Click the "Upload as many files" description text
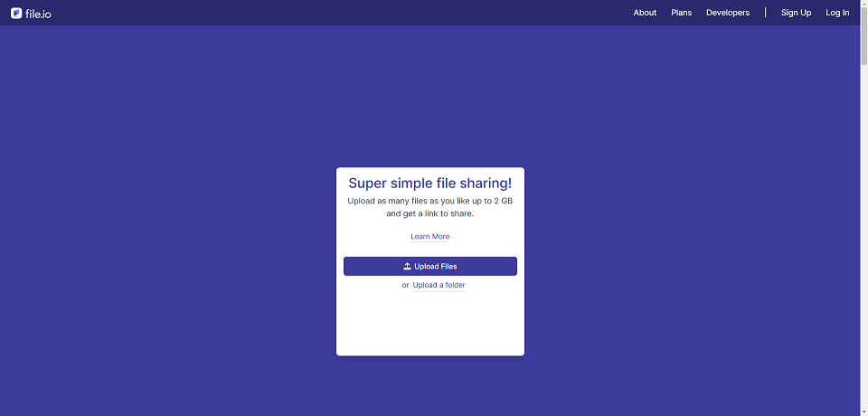 point(430,207)
